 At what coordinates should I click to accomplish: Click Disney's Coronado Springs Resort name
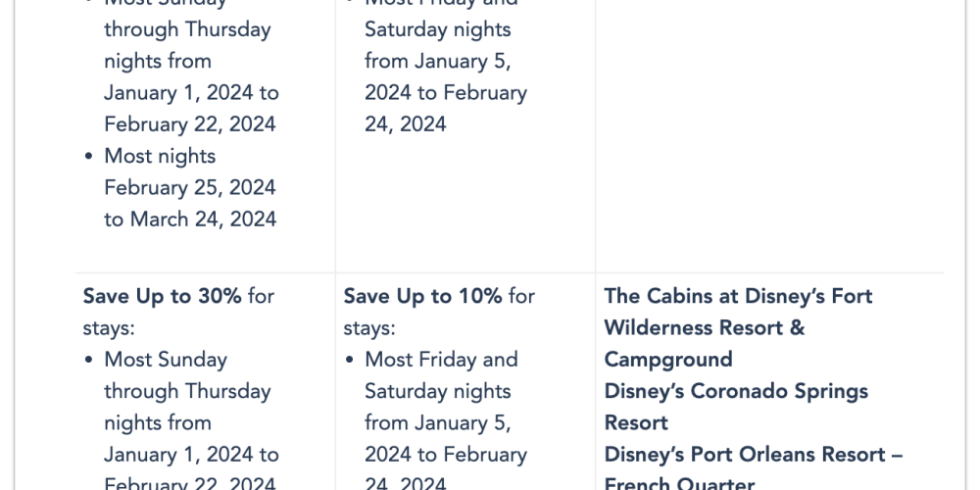(736, 407)
